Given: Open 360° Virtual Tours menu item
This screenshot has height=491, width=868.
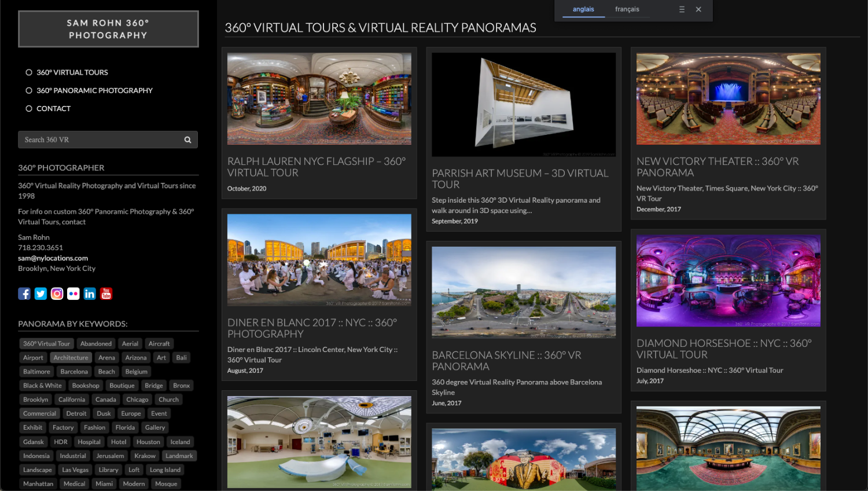Looking at the screenshot, I should pyautogui.click(x=72, y=72).
